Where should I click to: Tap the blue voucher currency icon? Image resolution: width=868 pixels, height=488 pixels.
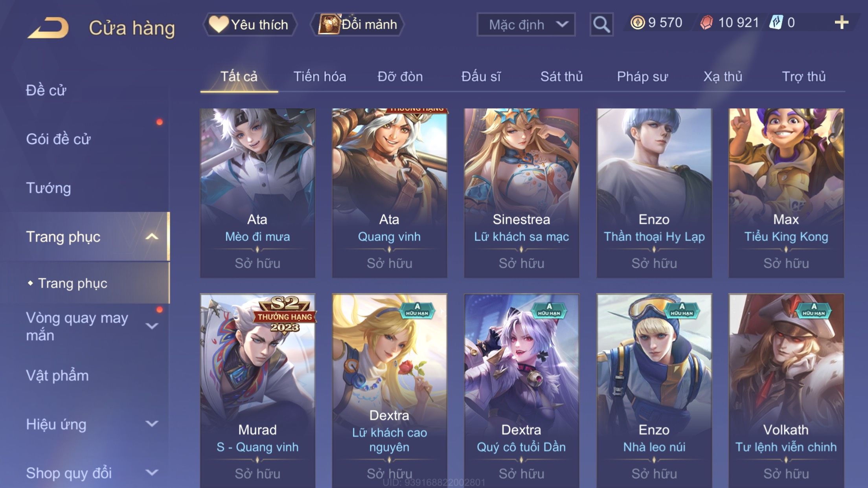tap(776, 22)
